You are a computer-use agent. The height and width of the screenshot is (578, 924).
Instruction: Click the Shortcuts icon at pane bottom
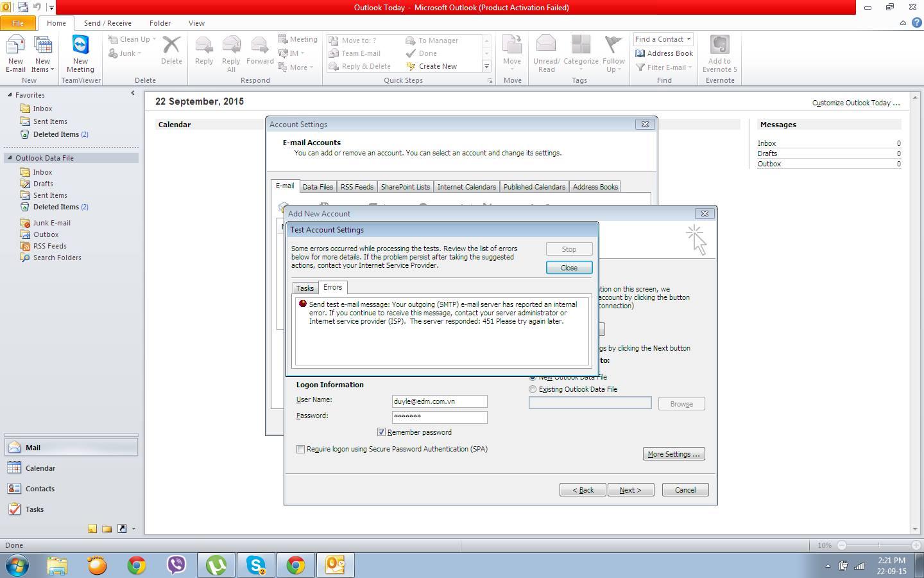pos(121,529)
